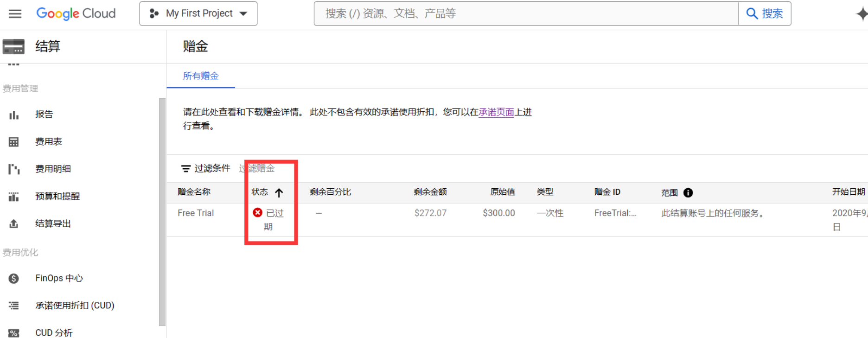Open 报告 reports in the sidebar
868x338 pixels.
pos(44,115)
